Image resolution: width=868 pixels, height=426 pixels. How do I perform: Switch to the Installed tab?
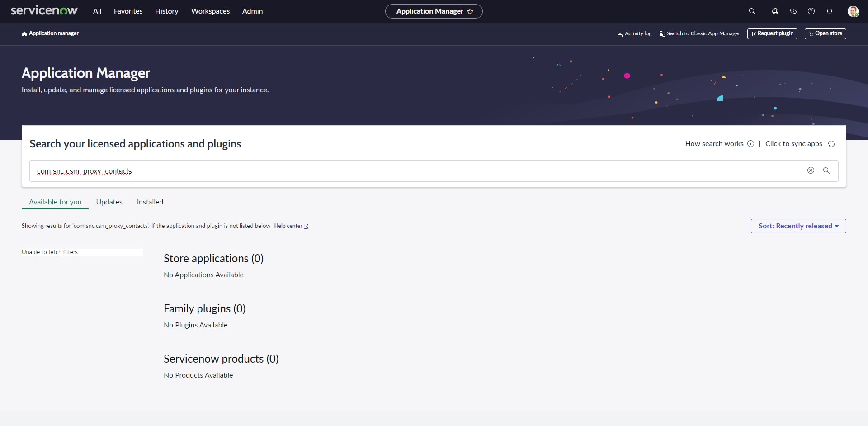point(150,202)
